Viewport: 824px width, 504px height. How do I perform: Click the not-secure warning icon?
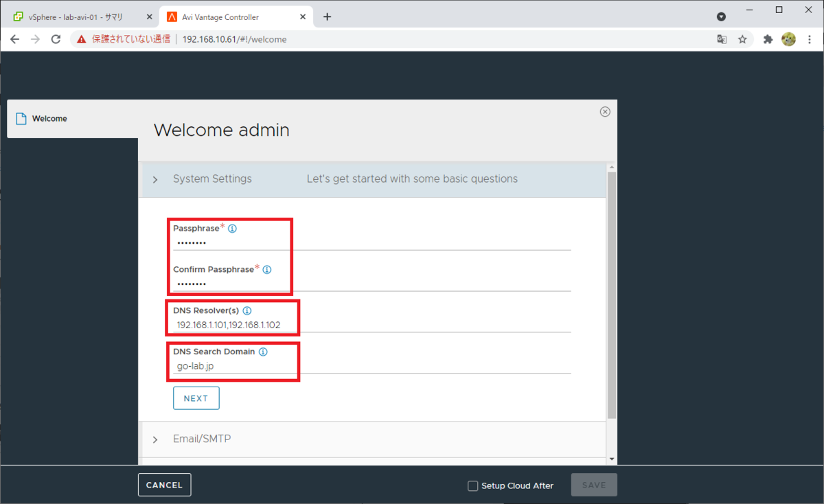[x=82, y=39]
